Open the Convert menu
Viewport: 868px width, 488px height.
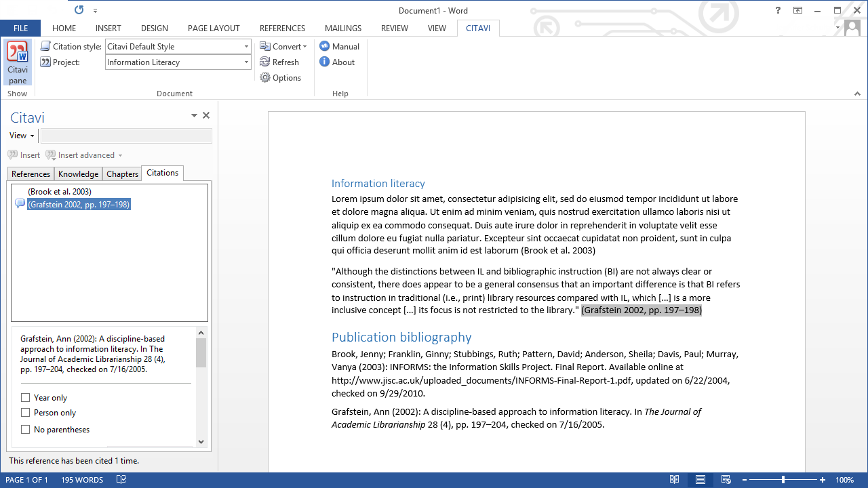pyautogui.click(x=283, y=46)
